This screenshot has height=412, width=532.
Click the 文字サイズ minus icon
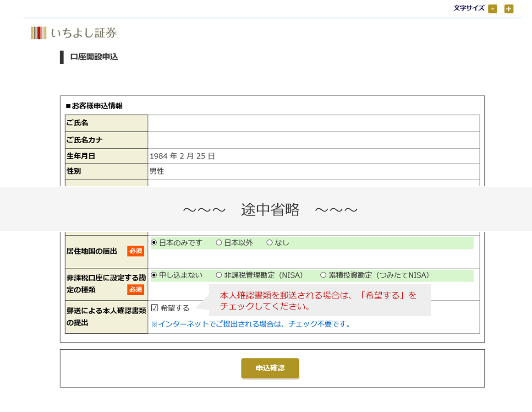click(493, 8)
